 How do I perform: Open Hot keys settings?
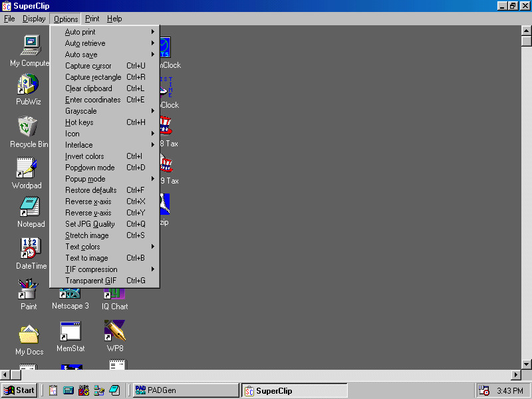(x=104, y=122)
